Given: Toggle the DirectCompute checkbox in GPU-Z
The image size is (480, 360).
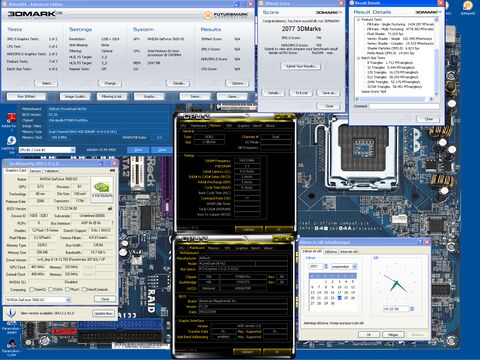Looking at the screenshot, I should click(x=84, y=289).
